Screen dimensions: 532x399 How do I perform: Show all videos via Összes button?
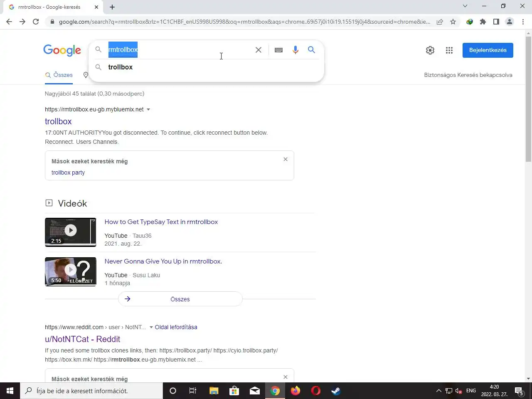pos(180,299)
